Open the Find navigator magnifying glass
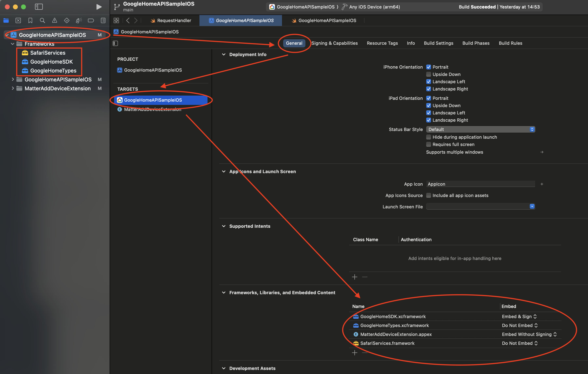The width and height of the screenshot is (588, 374). 42,20
